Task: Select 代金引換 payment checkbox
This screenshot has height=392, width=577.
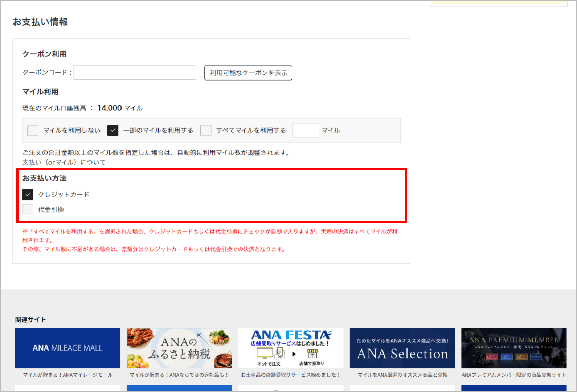Action: pyautogui.click(x=28, y=209)
